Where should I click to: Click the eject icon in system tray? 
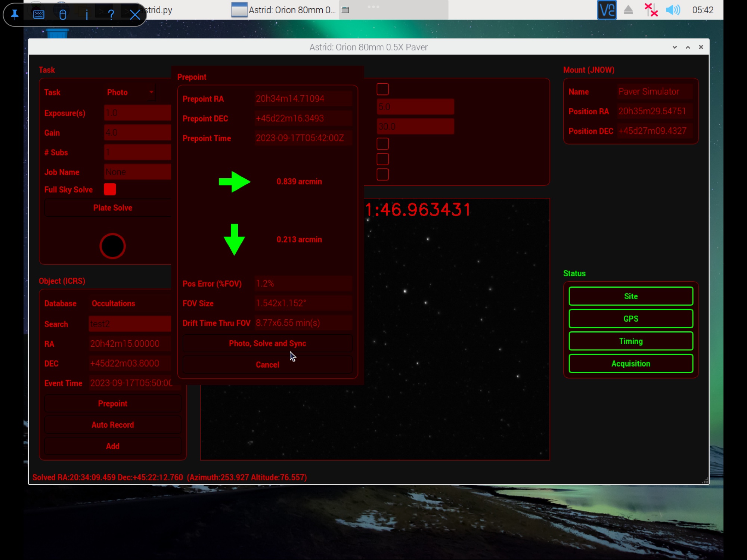click(x=628, y=10)
